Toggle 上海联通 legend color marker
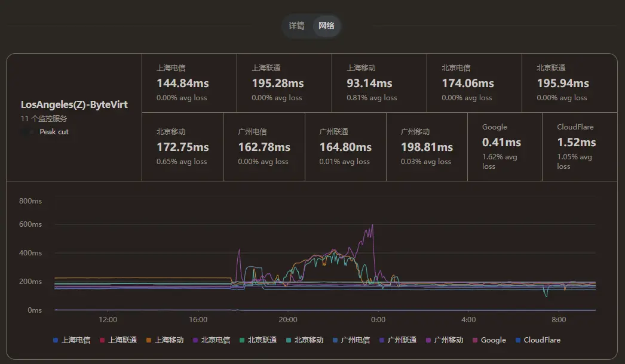The image size is (625, 364). tap(102, 340)
